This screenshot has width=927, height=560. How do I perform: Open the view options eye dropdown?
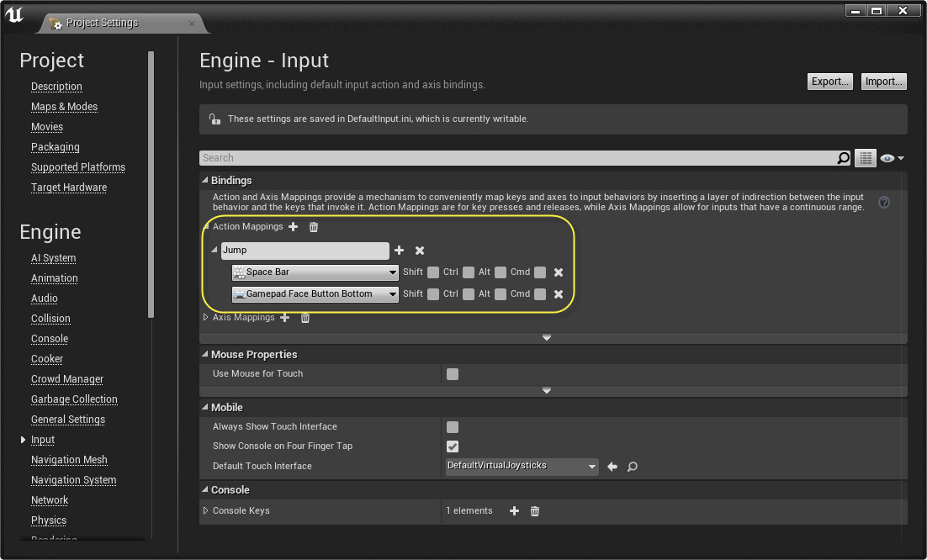[x=893, y=158]
